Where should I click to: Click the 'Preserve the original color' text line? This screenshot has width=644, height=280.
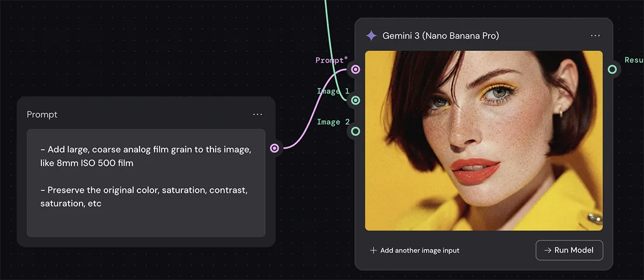coord(144,190)
